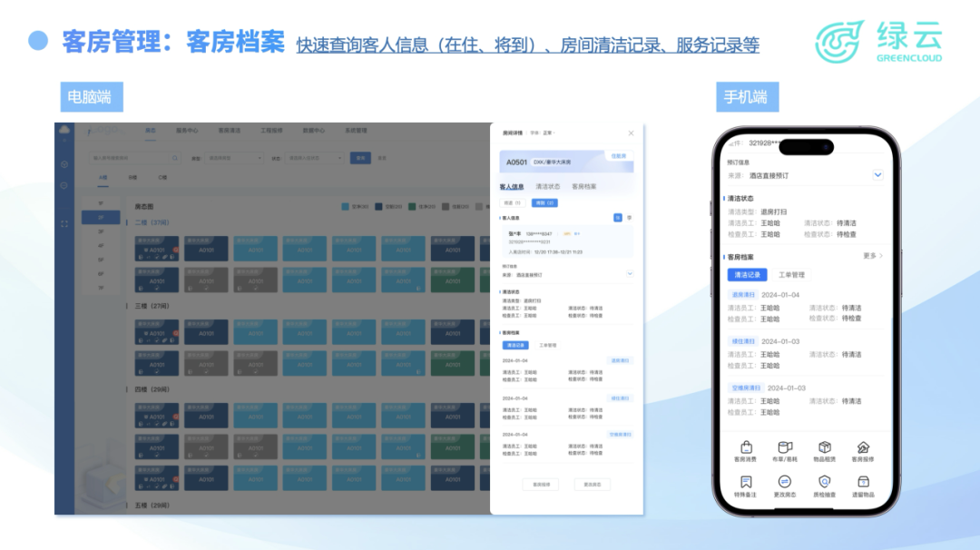Click fullscreen icon in desktop sidebar
Image resolution: width=980 pixels, height=550 pixels.
(64, 224)
